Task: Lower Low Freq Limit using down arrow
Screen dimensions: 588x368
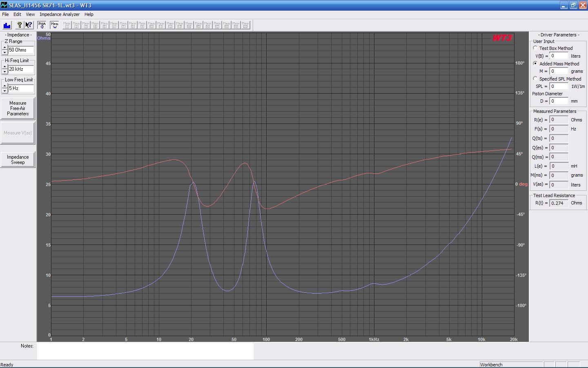Action: point(5,91)
